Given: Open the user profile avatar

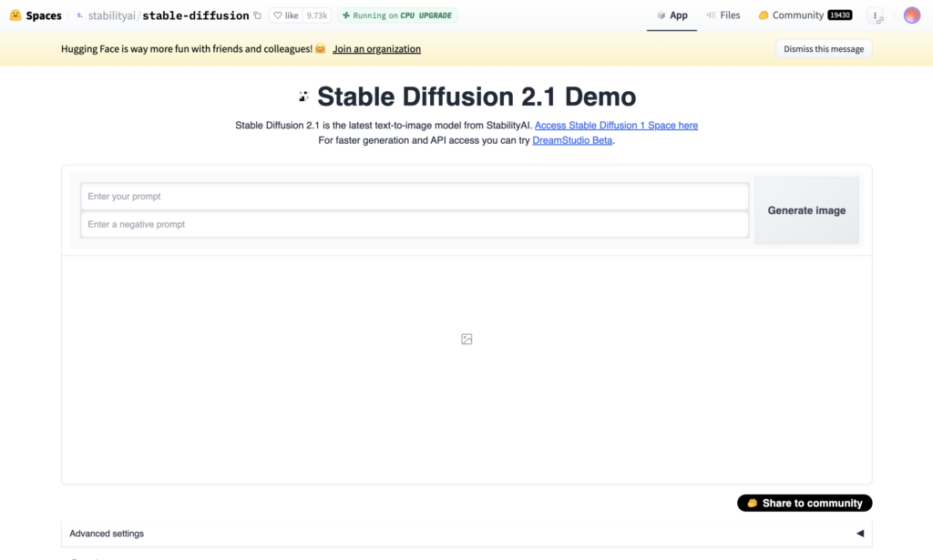Looking at the screenshot, I should click(911, 15).
